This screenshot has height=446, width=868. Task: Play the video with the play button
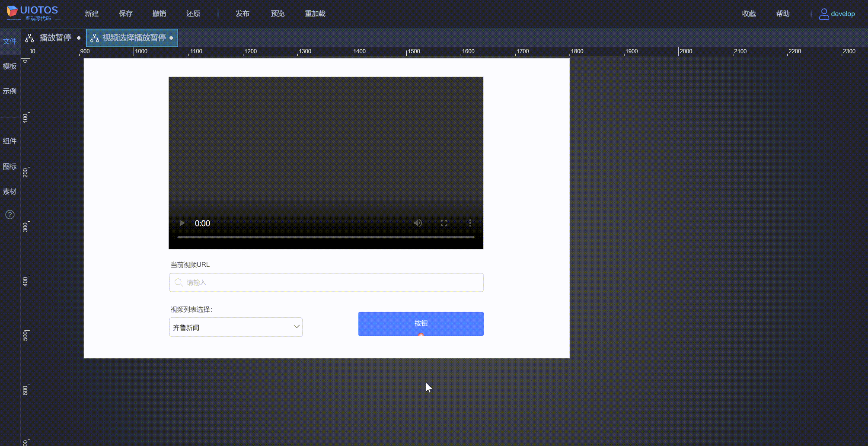[182, 223]
